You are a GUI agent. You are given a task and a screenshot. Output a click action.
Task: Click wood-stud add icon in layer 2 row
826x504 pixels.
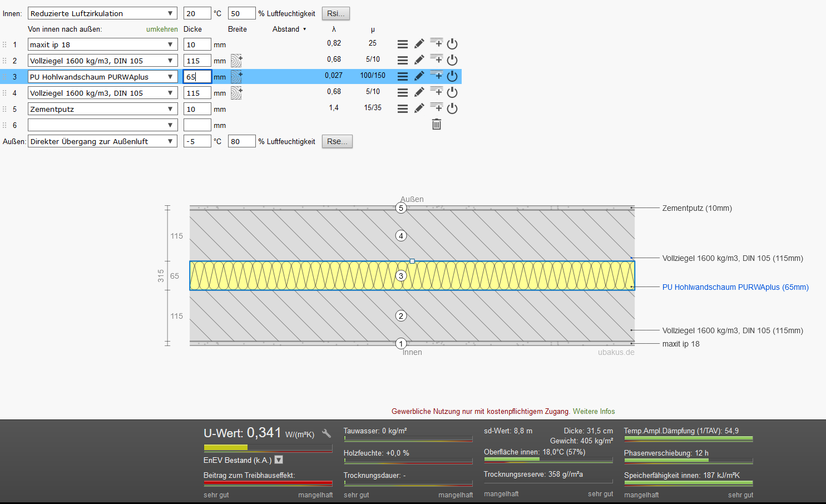tap(236, 61)
